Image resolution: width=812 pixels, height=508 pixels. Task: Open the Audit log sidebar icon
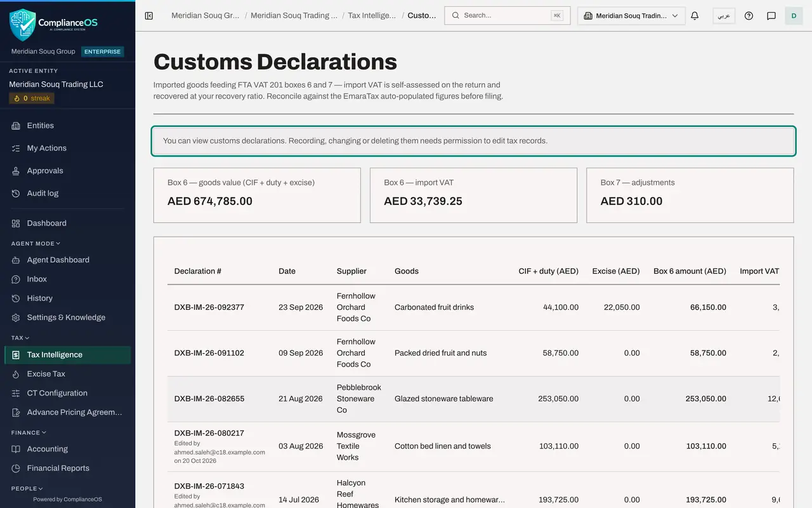click(x=16, y=193)
